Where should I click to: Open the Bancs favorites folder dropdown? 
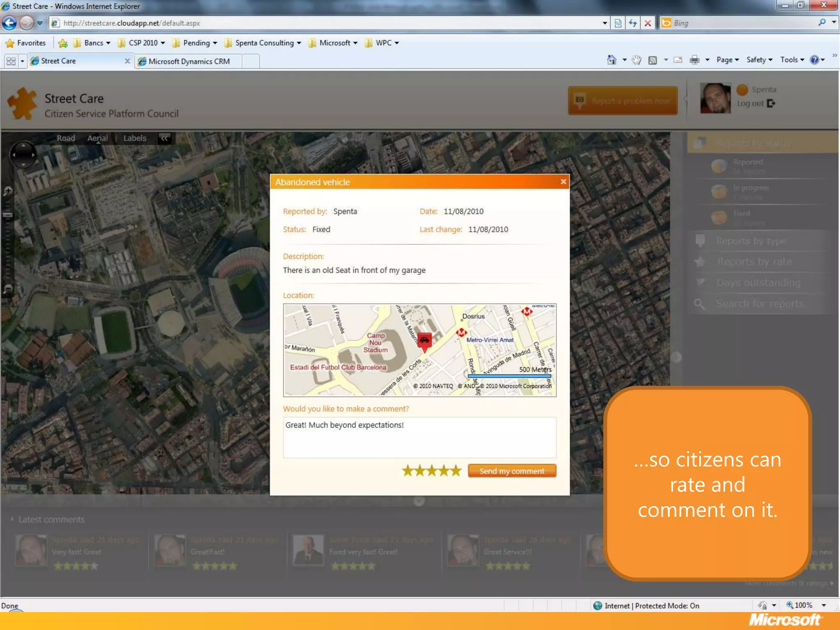click(x=91, y=43)
